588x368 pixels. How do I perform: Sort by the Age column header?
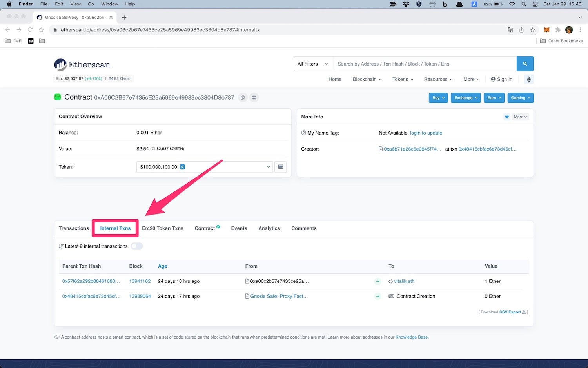[163, 266]
